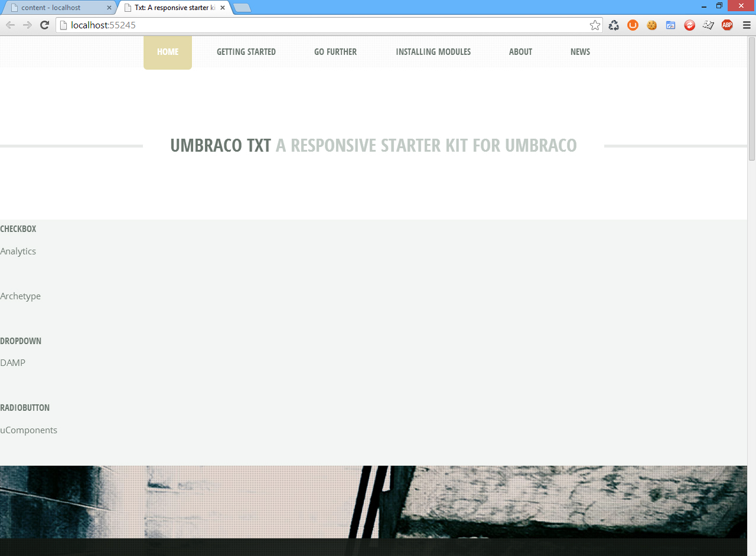
Task: Bookmark this page with the star icon
Action: [x=595, y=25]
